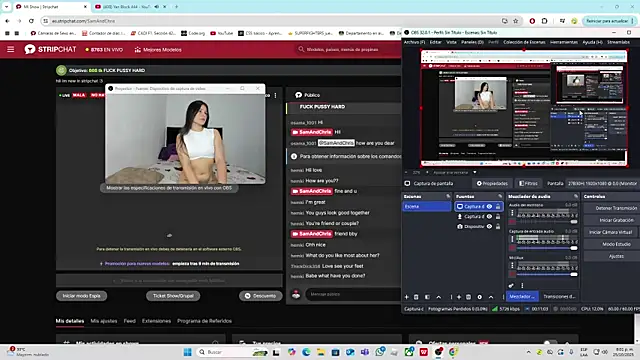Switch to the YouTube browser tab

coord(126,7)
